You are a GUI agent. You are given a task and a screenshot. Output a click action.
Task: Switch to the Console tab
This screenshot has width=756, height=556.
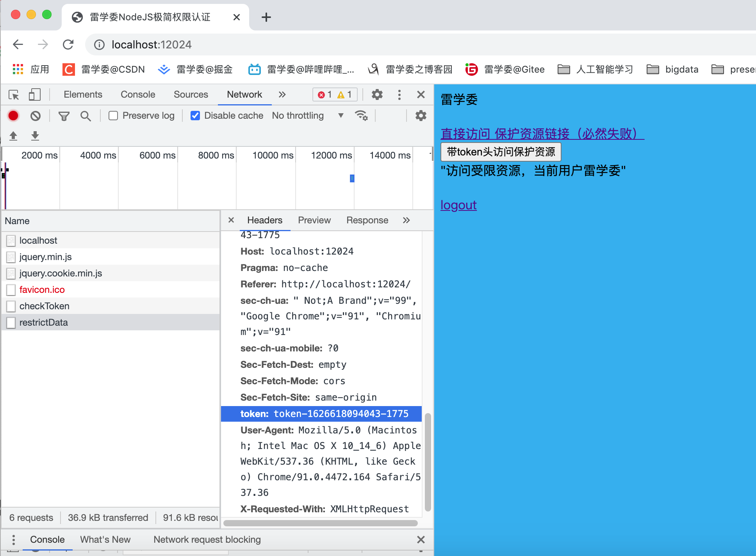coord(137,94)
